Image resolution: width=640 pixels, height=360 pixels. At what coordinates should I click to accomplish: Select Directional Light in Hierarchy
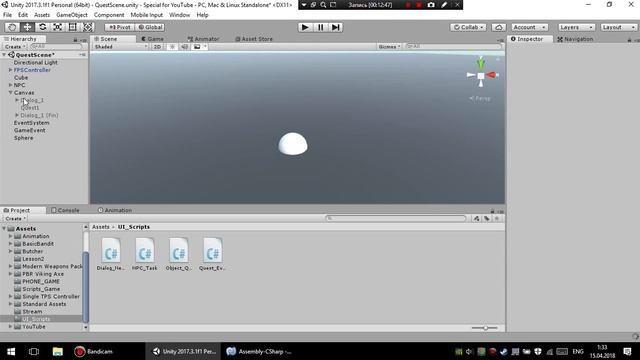pyautogui.click(x=36, y=62)
